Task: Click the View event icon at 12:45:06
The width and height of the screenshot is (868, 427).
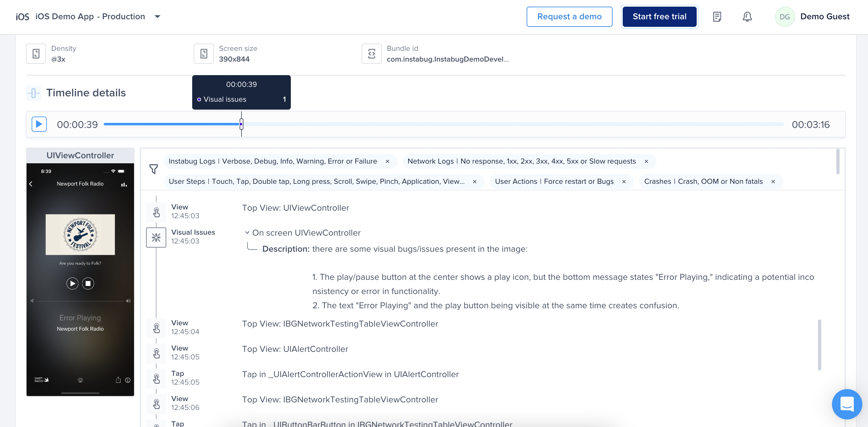Action: point(156,403)
